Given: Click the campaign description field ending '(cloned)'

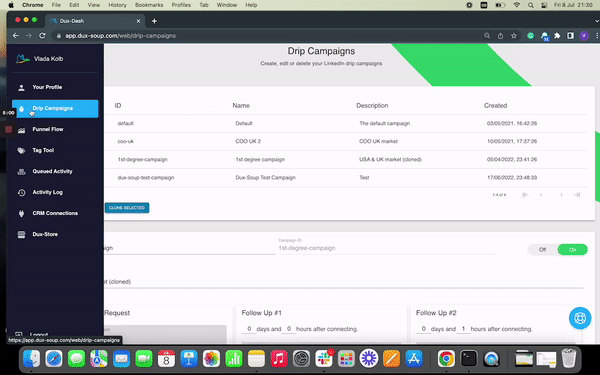Looking at the screenshot, I should pyautogui.click(x=343, y=282).
